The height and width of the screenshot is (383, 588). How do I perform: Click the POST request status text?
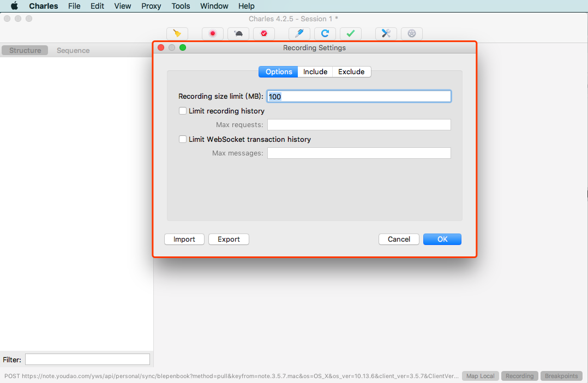(x=231, y=376)
